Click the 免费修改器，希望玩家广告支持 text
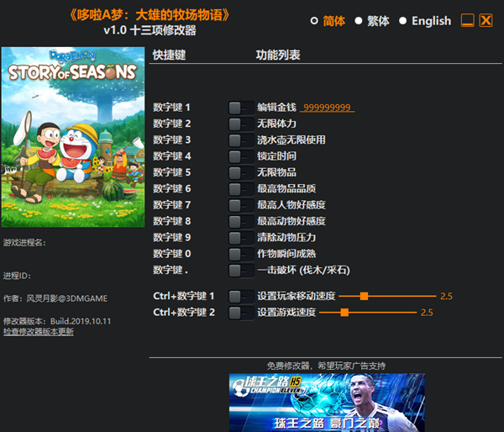Screen dimensions: 504x432 [x=326, y=366]
